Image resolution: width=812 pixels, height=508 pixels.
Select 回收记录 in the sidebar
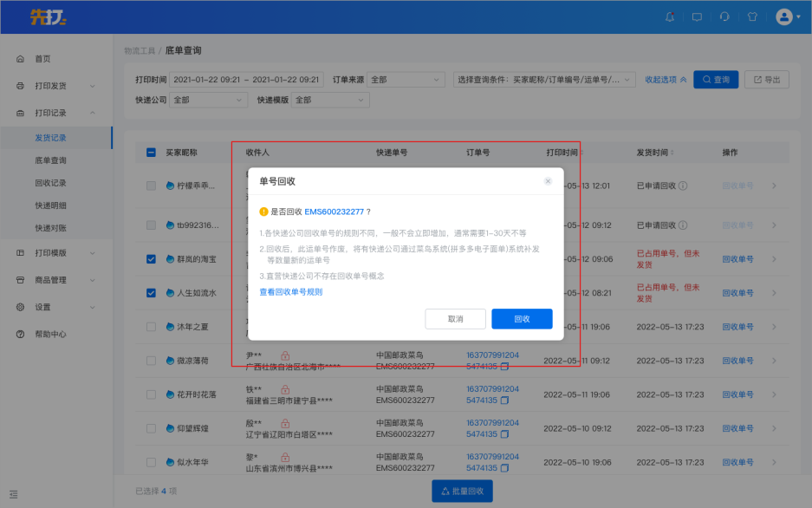pyautogui.click(x=50, y=183)
